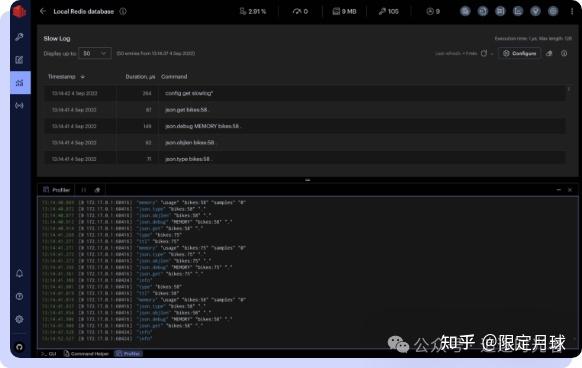
Task: Open the Workbench editor icon in sidebar
Action: (x=19, y=60)
